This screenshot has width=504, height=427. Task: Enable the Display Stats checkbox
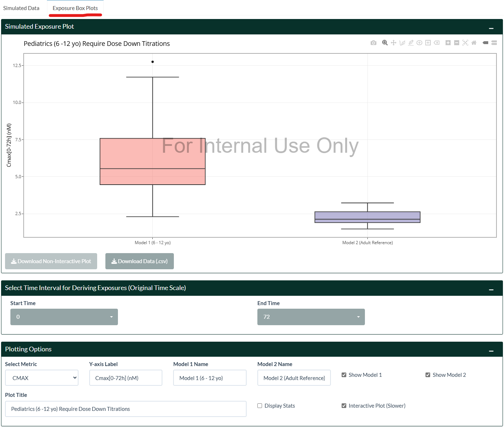tap(260, 405)
